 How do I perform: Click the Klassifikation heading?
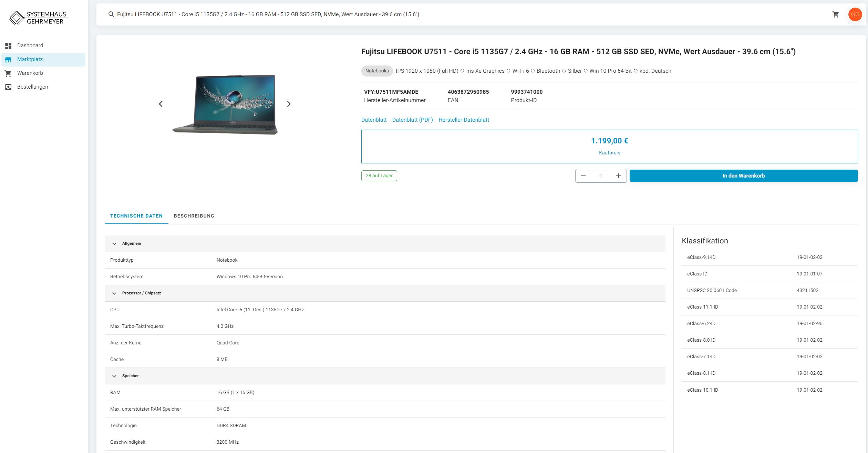click(705, 241)
